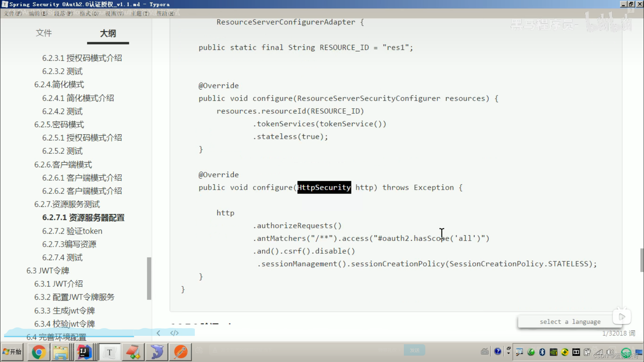Go to outline item 6.3.2 配置JWT令牌服务
The image size is (644, 362).
pos(74,297)
